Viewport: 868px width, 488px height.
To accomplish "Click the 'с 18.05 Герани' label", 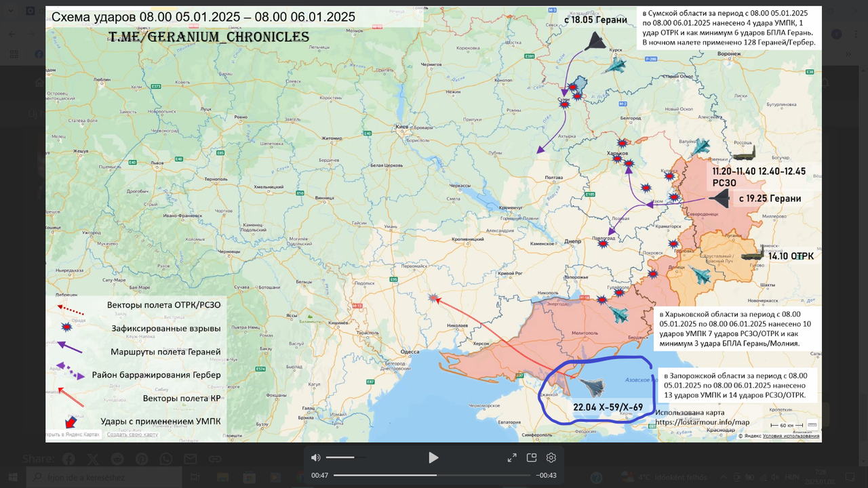I will click(595, 20).
